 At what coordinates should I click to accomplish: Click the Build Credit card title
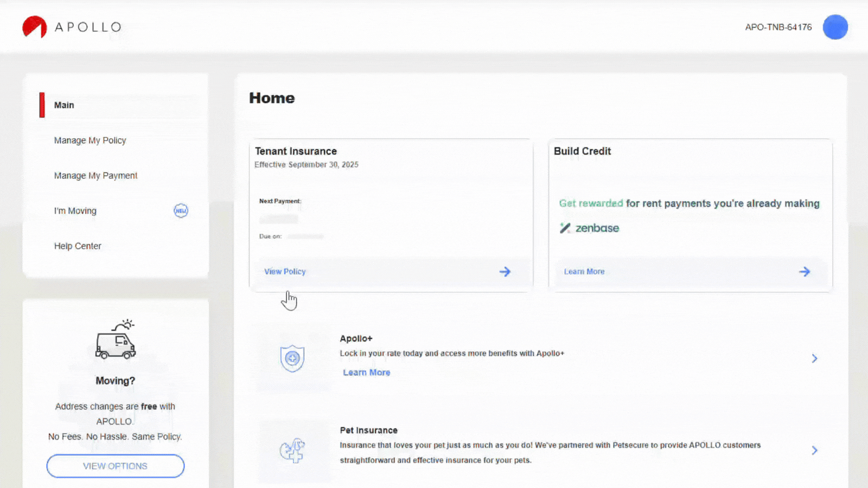click(582, 151)
